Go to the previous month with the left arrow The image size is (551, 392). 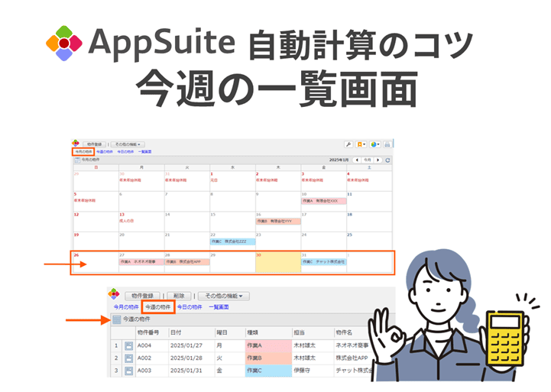pyautogui.click(x=357, y=160)
